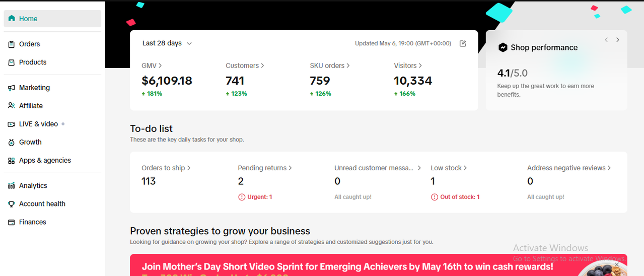
Task: Expand the GMV metric details chevron
Action: coord(160,66)
